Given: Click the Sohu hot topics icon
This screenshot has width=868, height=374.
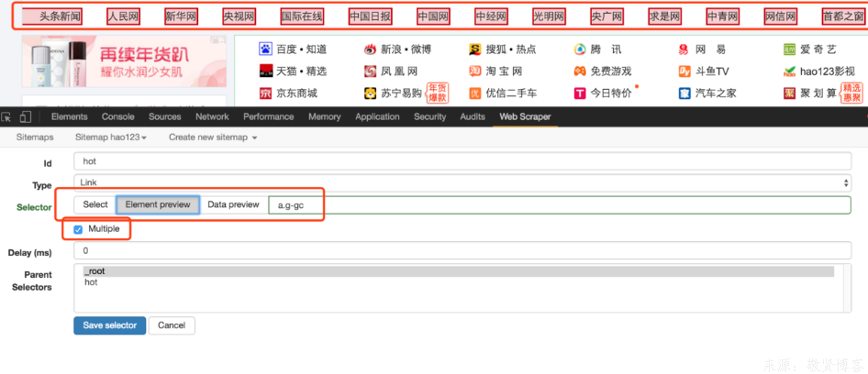Looking at the screenshot, I should (475, 49).
